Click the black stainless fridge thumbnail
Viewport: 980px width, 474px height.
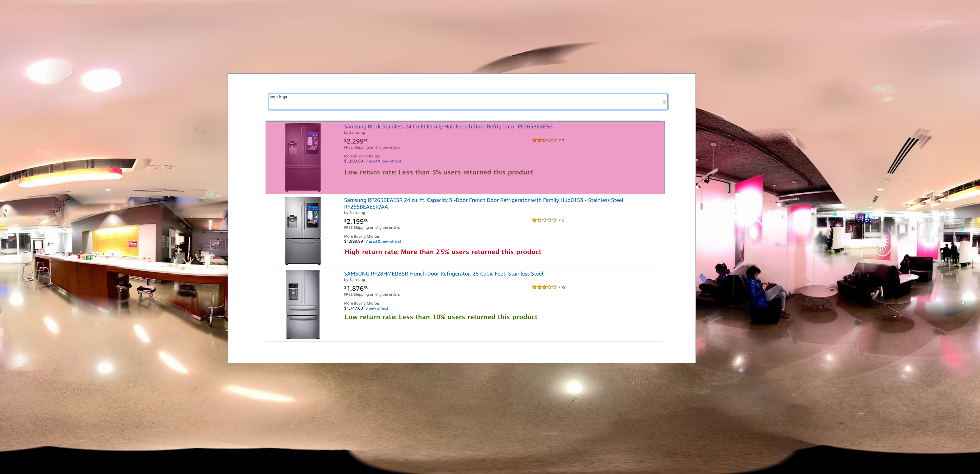(303, 157)
